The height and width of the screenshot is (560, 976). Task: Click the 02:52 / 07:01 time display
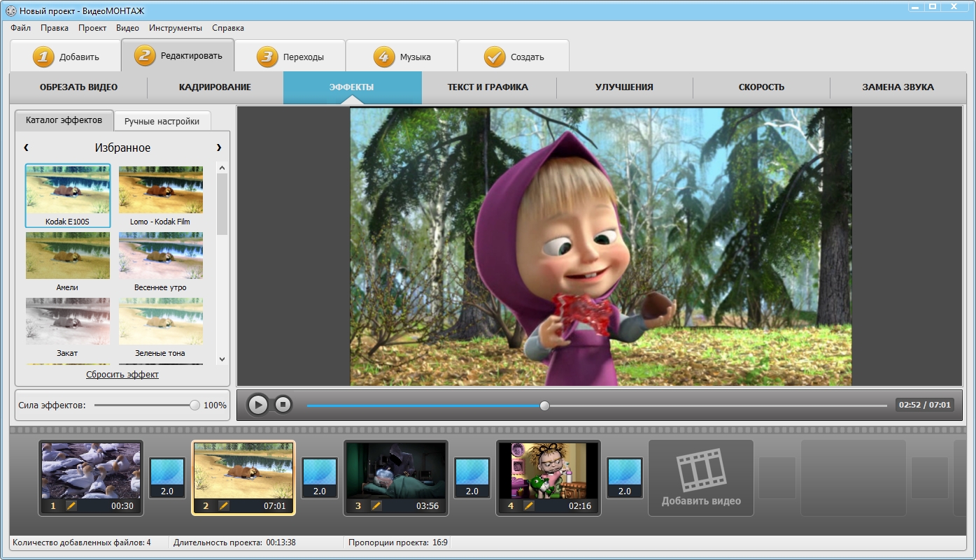point(924,405)
